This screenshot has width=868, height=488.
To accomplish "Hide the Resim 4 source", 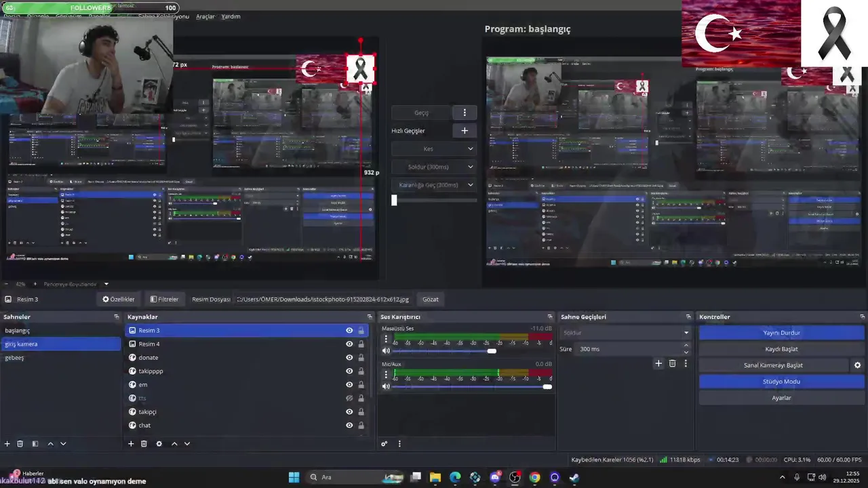I will pos(349,344).
